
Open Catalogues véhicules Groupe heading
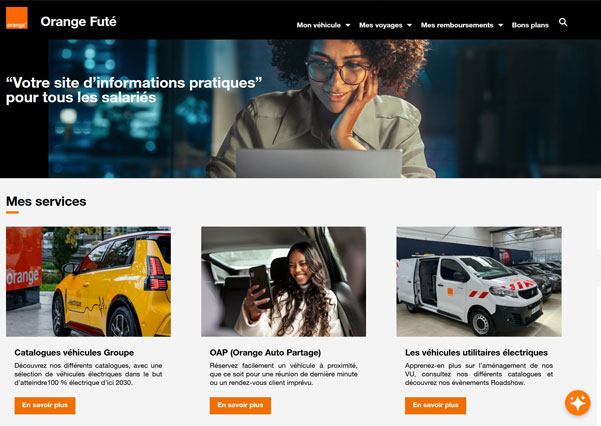point(74,352)
